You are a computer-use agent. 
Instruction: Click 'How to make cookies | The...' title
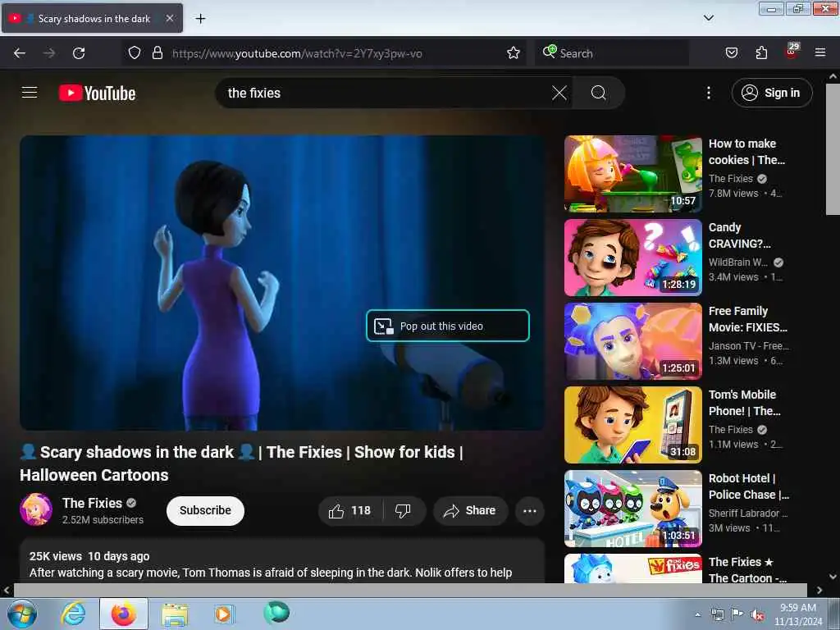click(746, 152)
